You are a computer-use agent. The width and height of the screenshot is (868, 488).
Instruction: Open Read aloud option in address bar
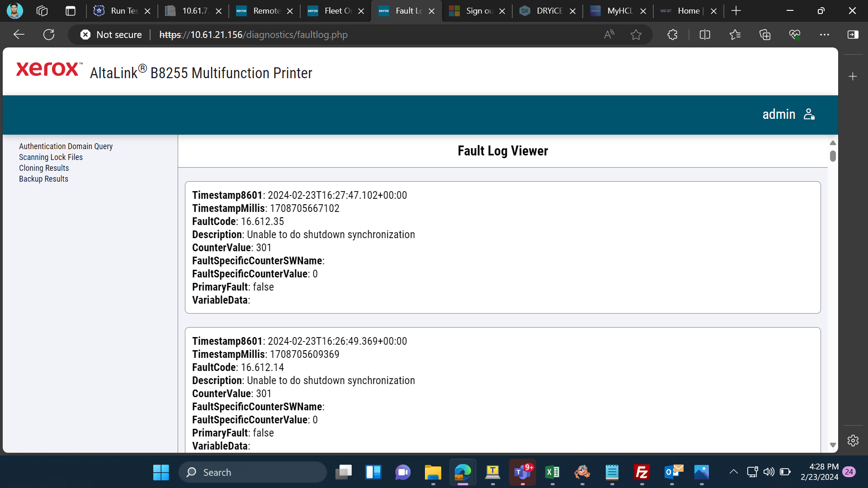(x=609, y=34)
